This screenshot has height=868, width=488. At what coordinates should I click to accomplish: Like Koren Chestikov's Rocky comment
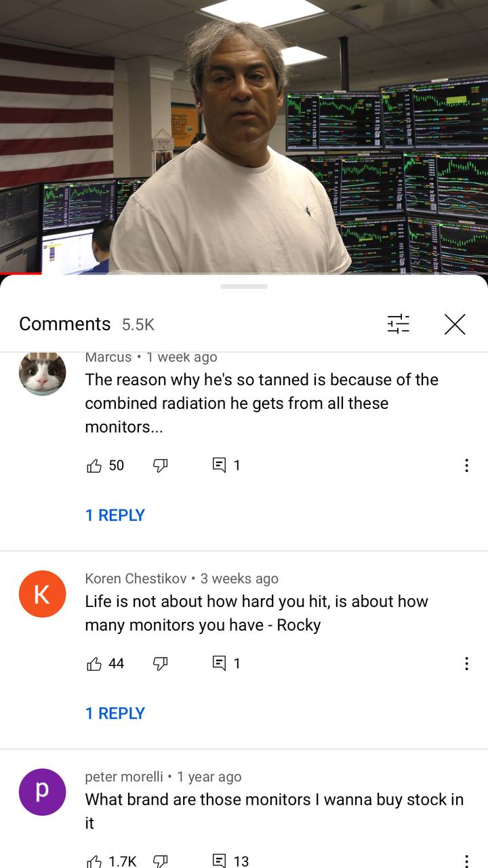[x=94, y=663]
